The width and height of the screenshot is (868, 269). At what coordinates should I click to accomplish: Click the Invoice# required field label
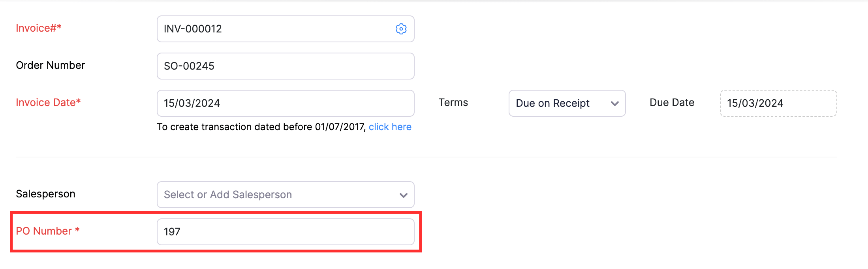click(38, 28)
